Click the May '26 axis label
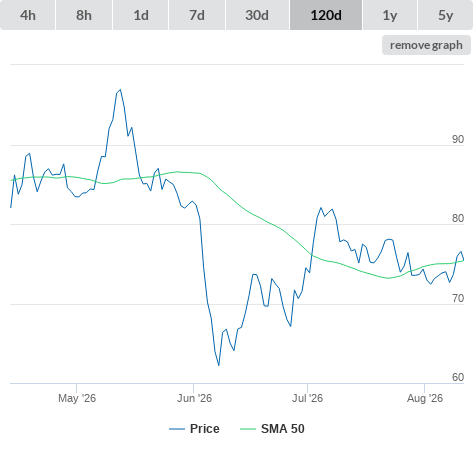Screen dimensions: 474x455 click(x=77, y=398)
